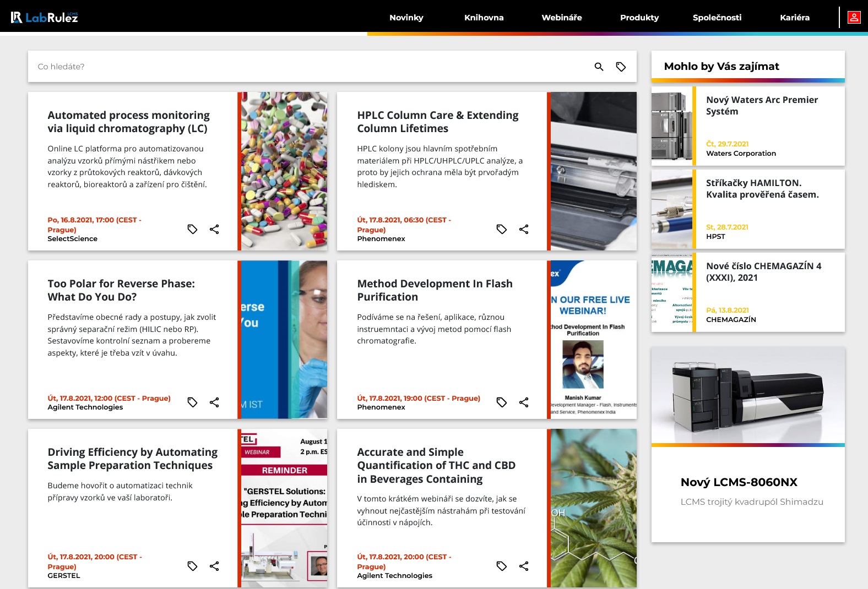This screenshot has width=868, height=589.
Task: Share the THC and CBD webinar
Action: (x=524, y=566)
